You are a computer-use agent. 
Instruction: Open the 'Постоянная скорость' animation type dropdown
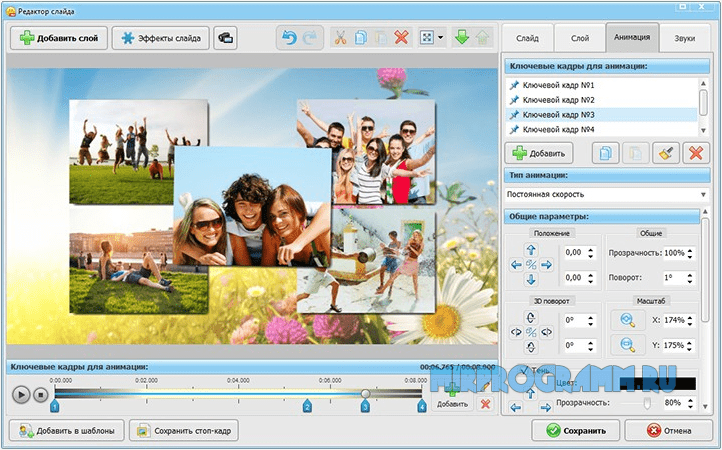pos(607,194)
